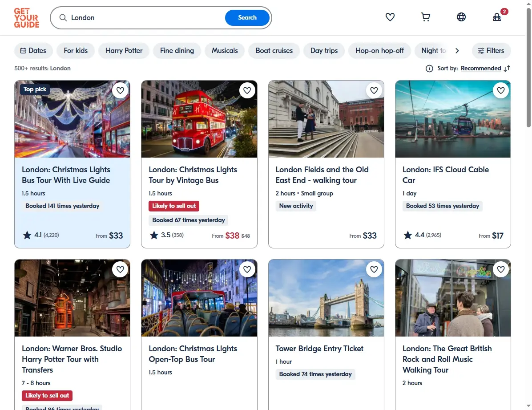Select the Day trips filter chip
This screenshot has width=532, height=410.
324,51
